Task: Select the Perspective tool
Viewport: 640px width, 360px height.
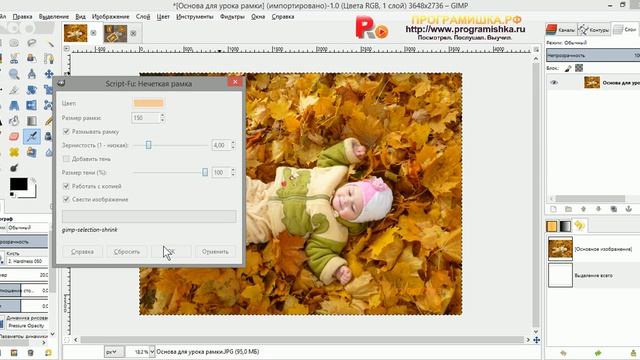Action: click(x=14, y=105)
